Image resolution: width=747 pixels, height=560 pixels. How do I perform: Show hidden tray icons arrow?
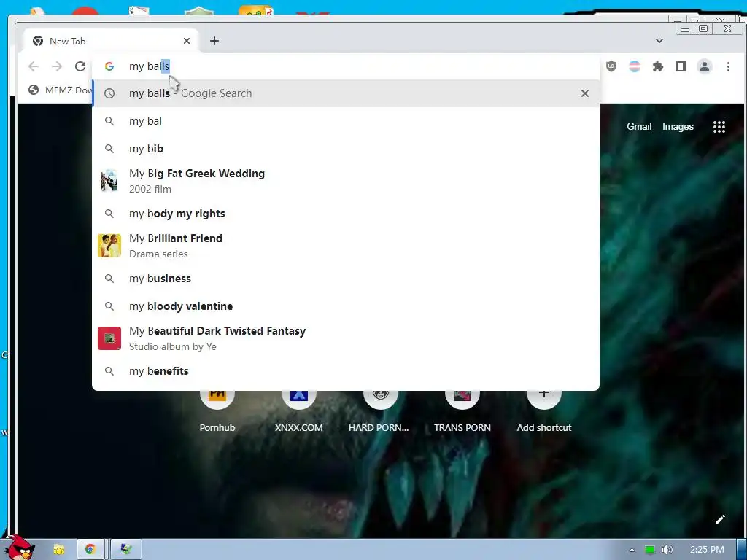tap(632, 550)
